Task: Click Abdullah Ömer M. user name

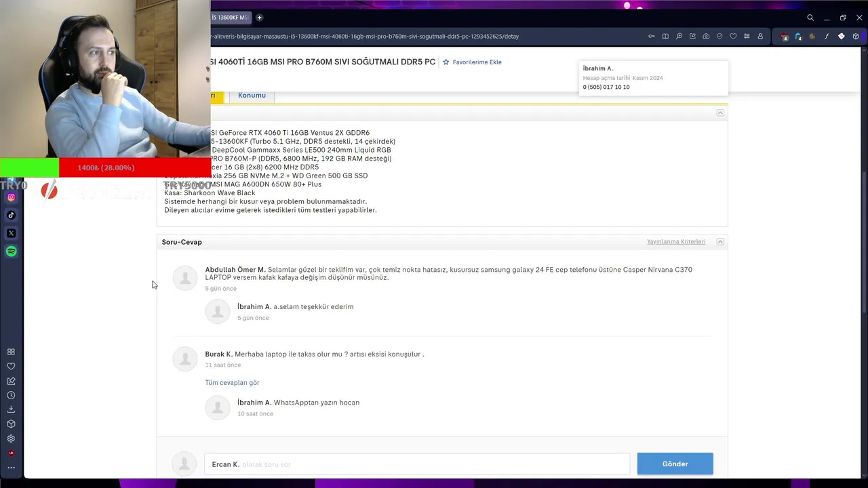Action: point(235,270)
